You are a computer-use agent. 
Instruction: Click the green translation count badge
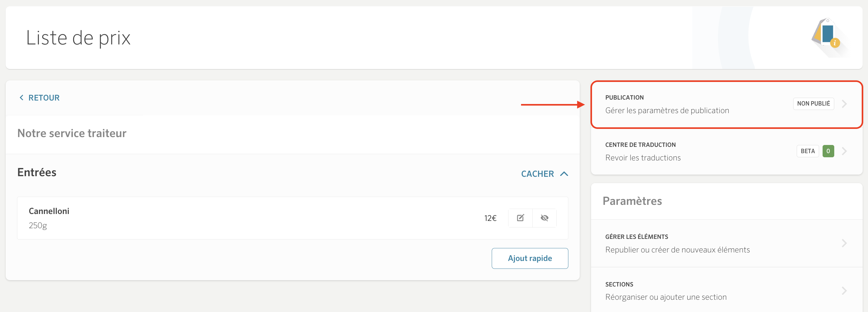(x=828, y=151)
